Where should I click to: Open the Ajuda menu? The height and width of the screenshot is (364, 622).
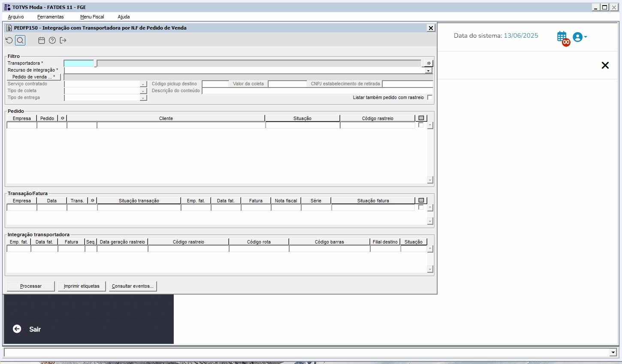point(124,17)
